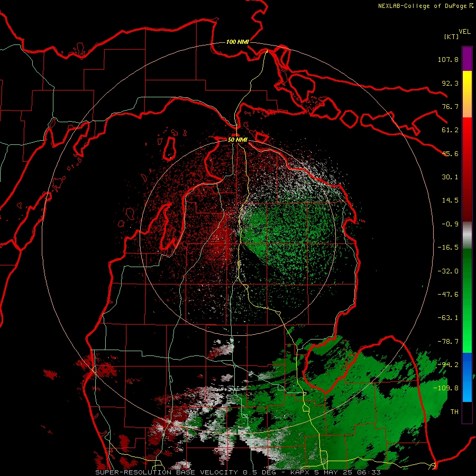Select the -16.5 legend value
Viewport: 476px width, 476px height.
[x=448, y=248]
